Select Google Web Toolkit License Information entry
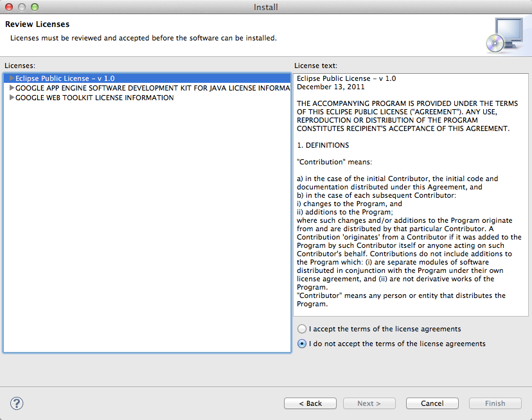The width and height of the screenshot is (532, 420). (x=94, y=98)
